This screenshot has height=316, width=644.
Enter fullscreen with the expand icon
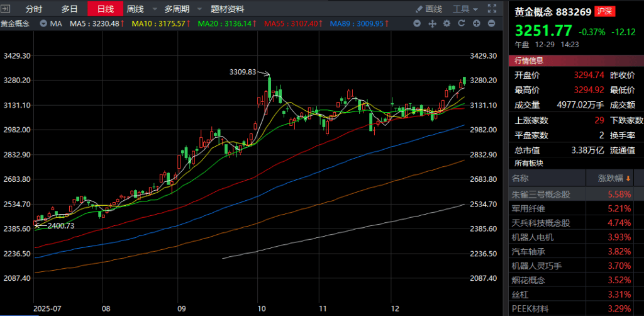pos(493,9)
